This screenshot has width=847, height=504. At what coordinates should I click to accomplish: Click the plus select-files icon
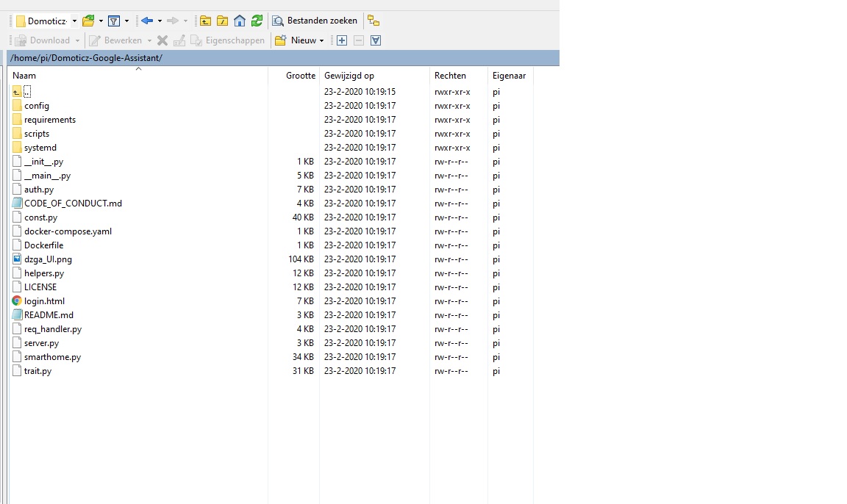click(342, 40)
